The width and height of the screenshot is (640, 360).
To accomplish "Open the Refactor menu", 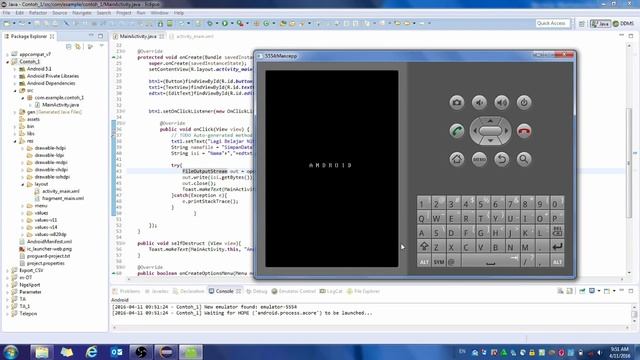I will point(38,13).
